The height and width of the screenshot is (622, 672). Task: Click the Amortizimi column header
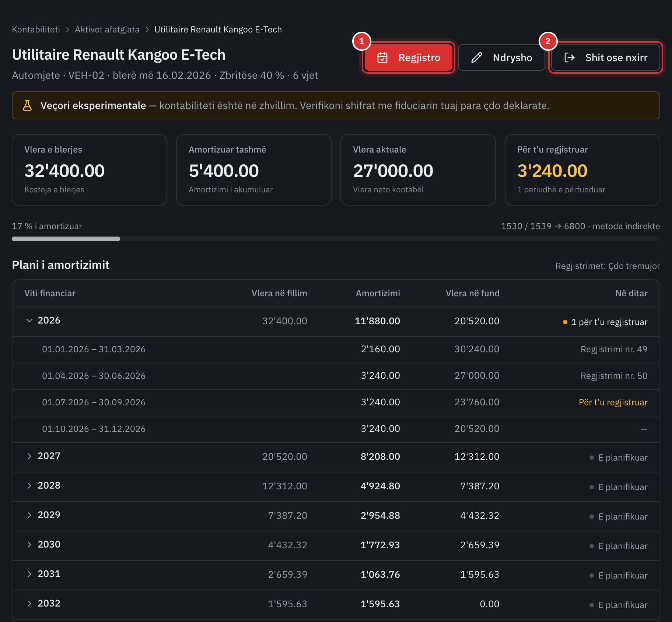(378, 293)
